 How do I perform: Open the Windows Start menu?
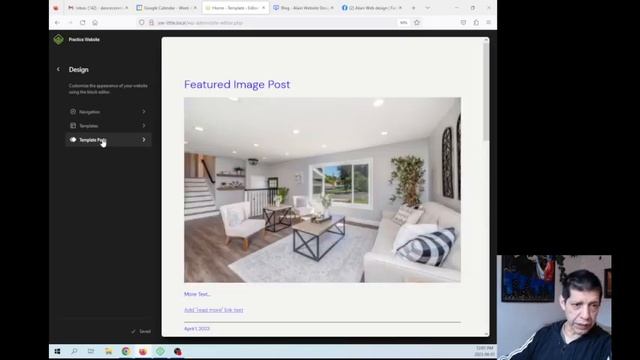(x=57, y=351)
